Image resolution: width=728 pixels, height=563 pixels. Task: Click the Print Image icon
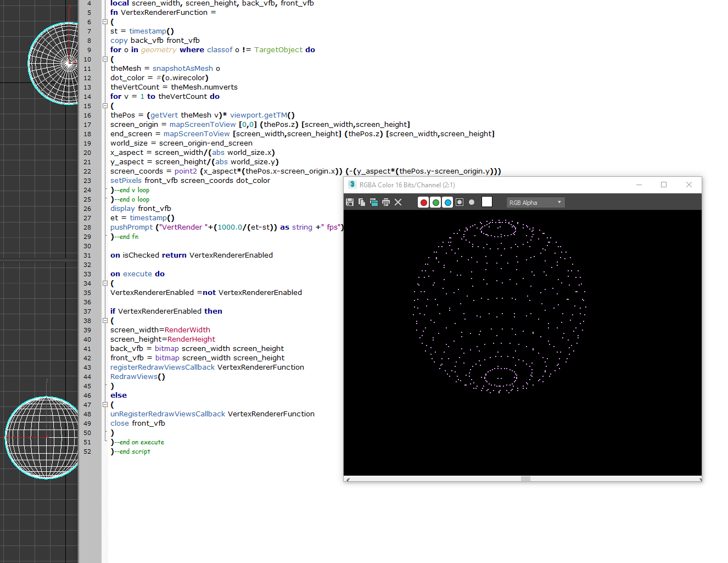pyautogui.click(x=386, y=202)
